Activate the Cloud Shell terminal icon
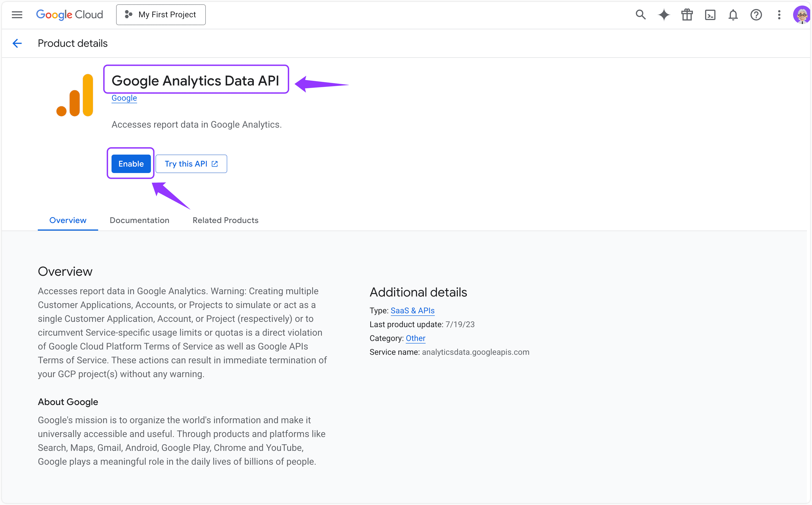Screen dimensions: 812x505 [710, 14]
